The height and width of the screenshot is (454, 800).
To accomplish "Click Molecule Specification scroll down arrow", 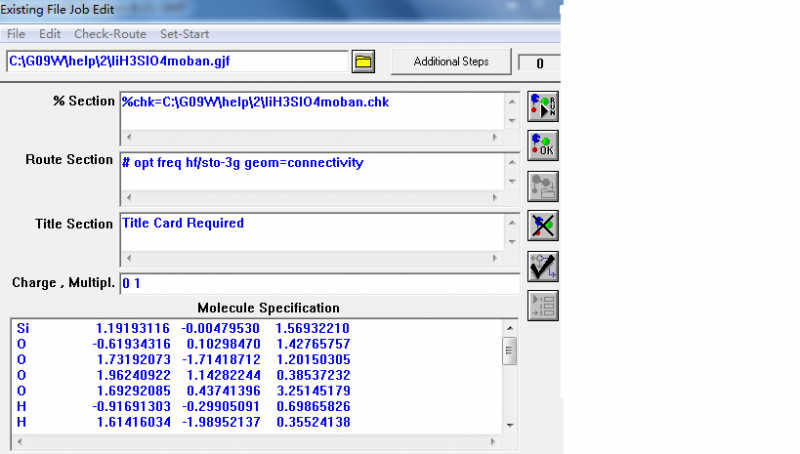I will coord(509,425).
